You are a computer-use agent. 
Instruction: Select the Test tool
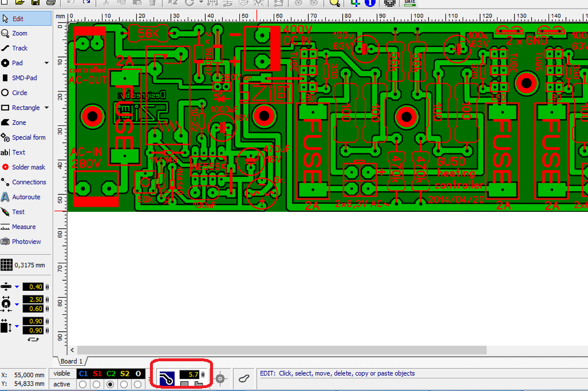pos(26,212)
